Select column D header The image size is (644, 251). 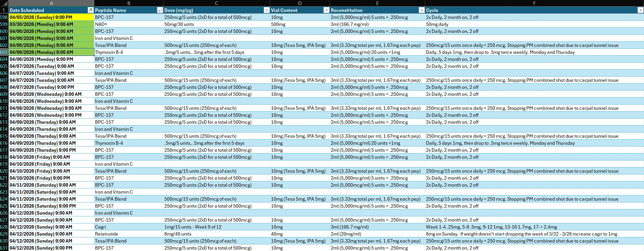[x=300, y=3]
